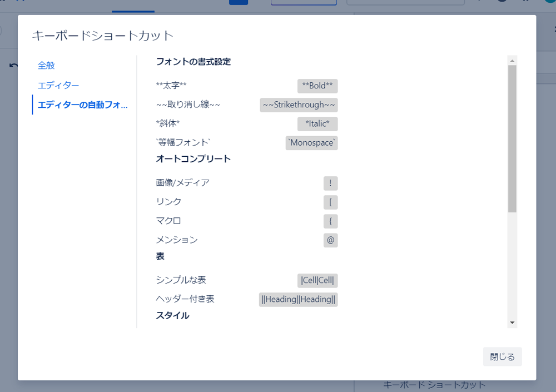The height and width of the screenshot is (392, 556).
Task: Click the *Italic* shortcut label
Action: pos(317,124)
